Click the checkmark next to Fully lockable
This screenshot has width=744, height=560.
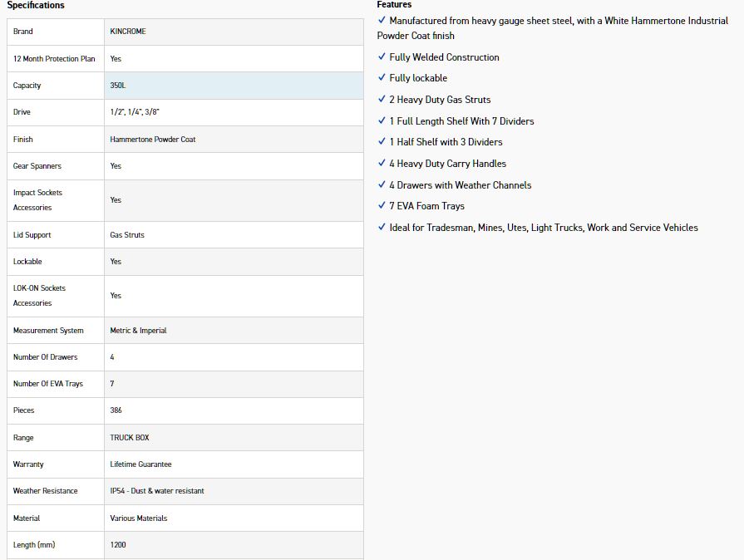[382, 77]
